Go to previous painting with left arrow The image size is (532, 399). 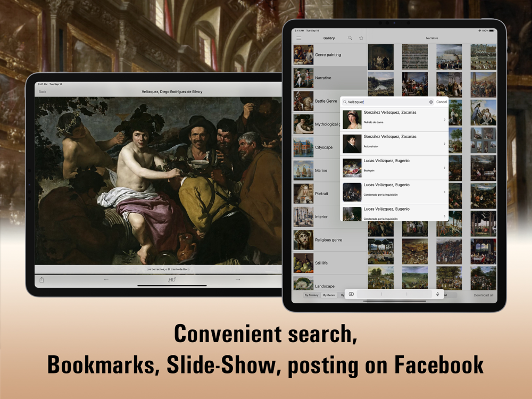click(x=106, y=280)
